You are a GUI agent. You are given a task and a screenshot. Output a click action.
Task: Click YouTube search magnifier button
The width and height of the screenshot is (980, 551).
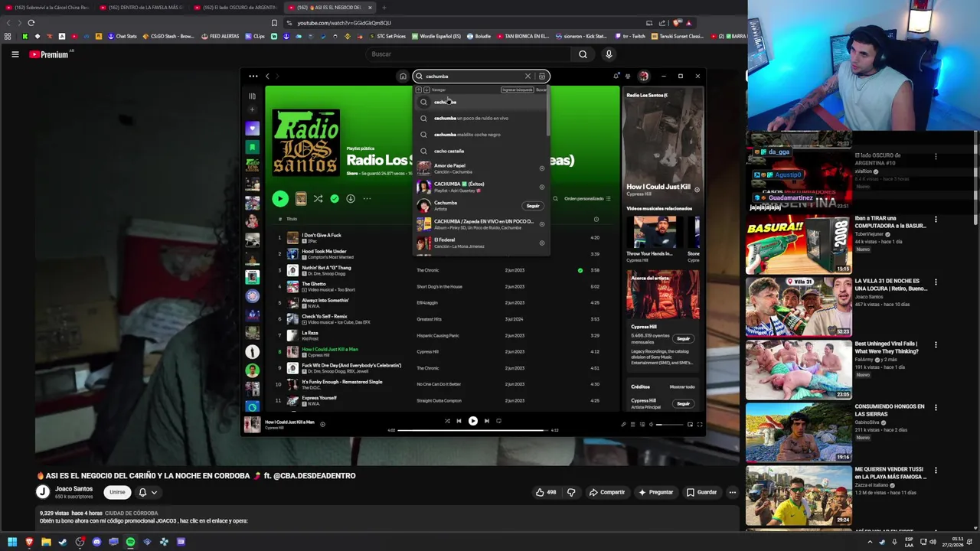[x=583, y=54]
